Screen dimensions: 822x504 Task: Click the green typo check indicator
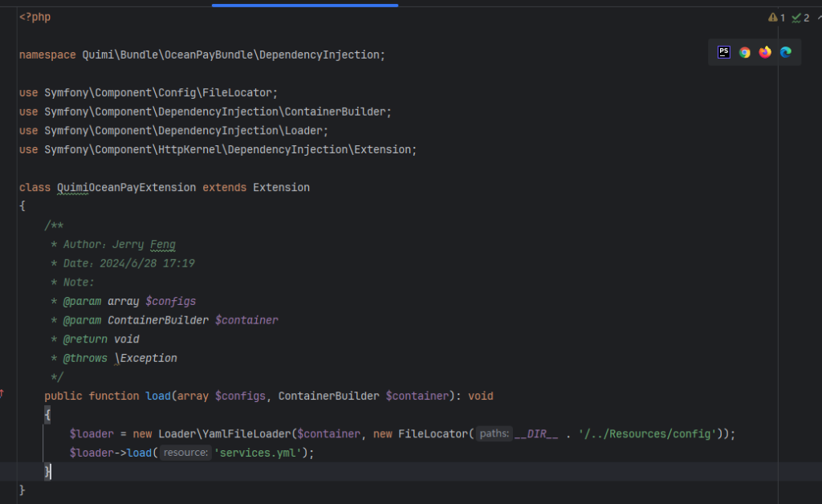point(800,18)
